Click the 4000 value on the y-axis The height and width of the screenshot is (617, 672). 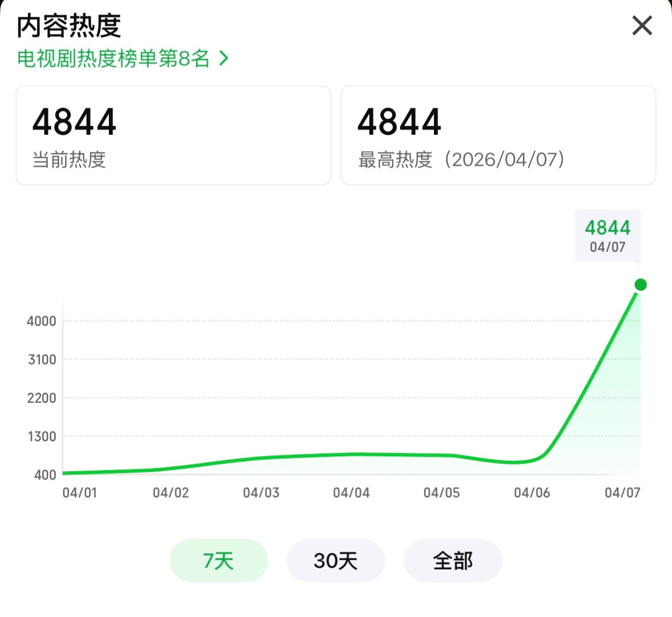(42, 322)
